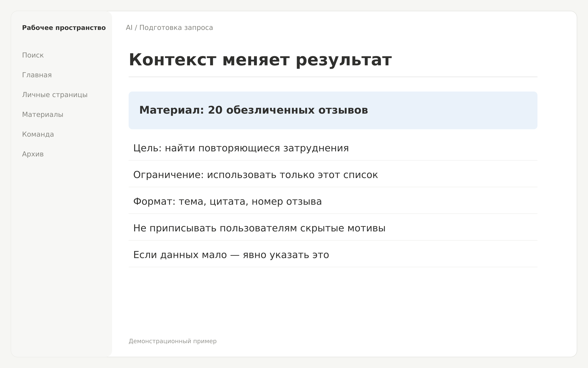
Task: Click the Рабочее пространство header
Action: tap(64, 28)
